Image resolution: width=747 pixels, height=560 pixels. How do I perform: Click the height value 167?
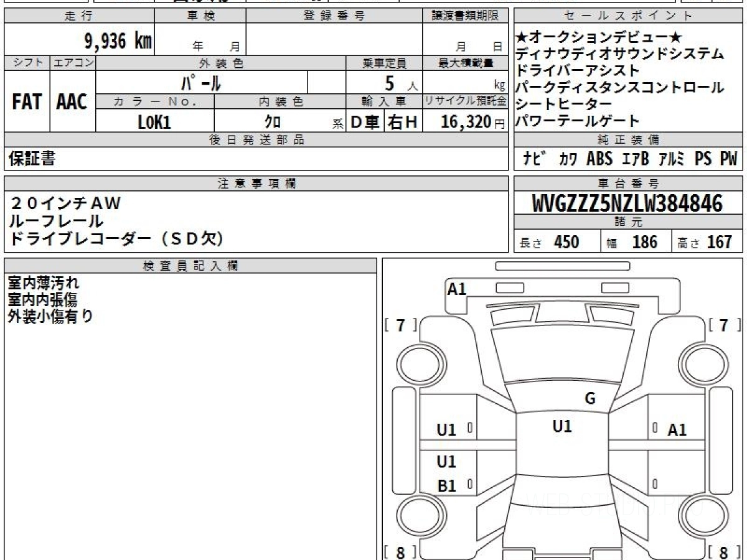tap(720, 242)
